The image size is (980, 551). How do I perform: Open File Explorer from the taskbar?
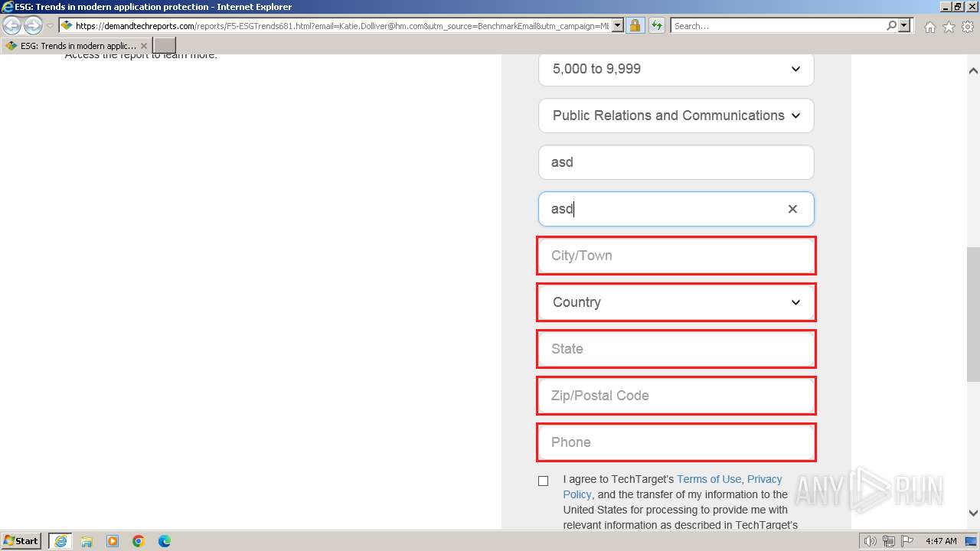point(87,541)
